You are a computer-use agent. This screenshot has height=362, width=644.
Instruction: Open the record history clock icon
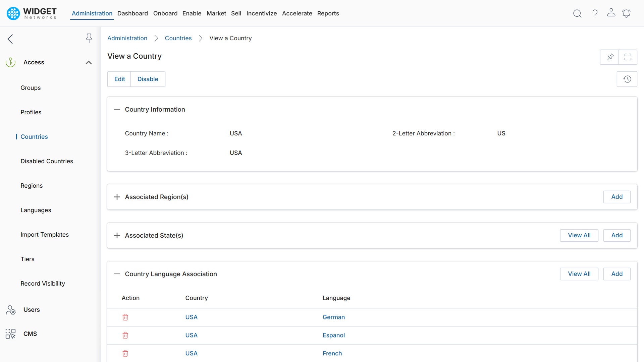click(x=627, y=79)
